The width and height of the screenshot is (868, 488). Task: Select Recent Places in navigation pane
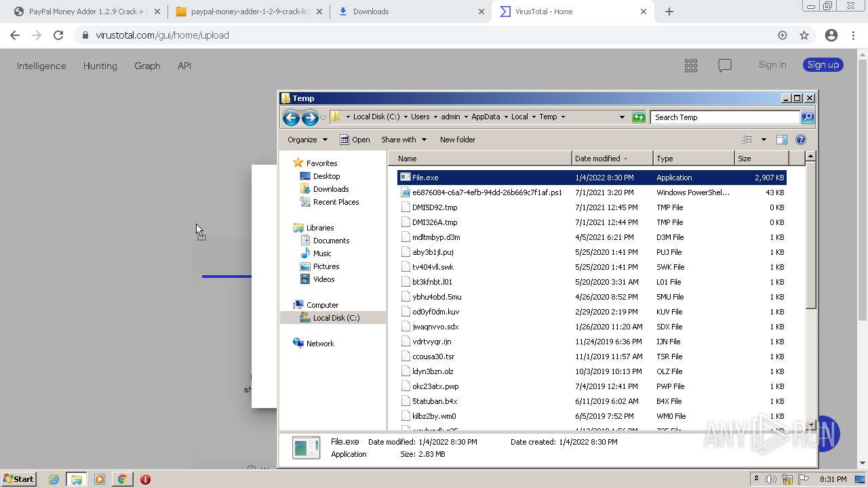tap(336, 202)
